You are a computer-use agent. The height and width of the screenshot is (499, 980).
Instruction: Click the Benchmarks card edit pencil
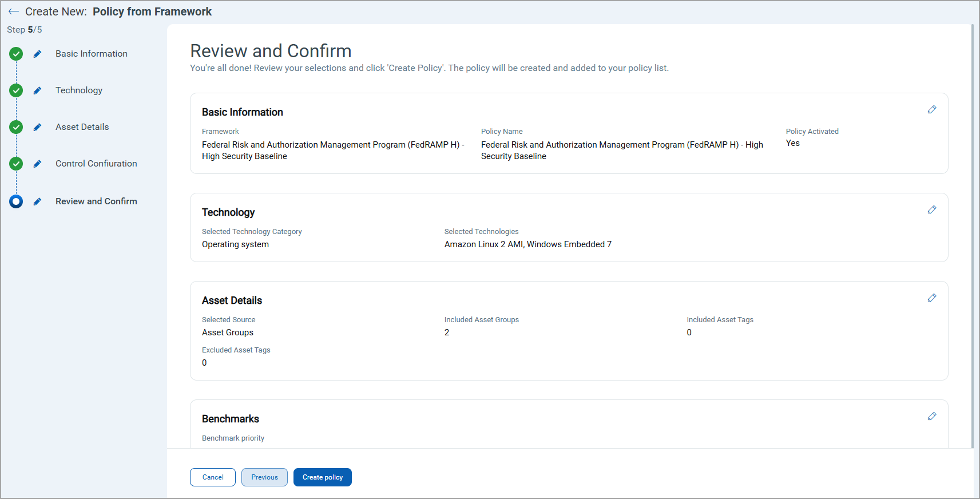(932, 416)
